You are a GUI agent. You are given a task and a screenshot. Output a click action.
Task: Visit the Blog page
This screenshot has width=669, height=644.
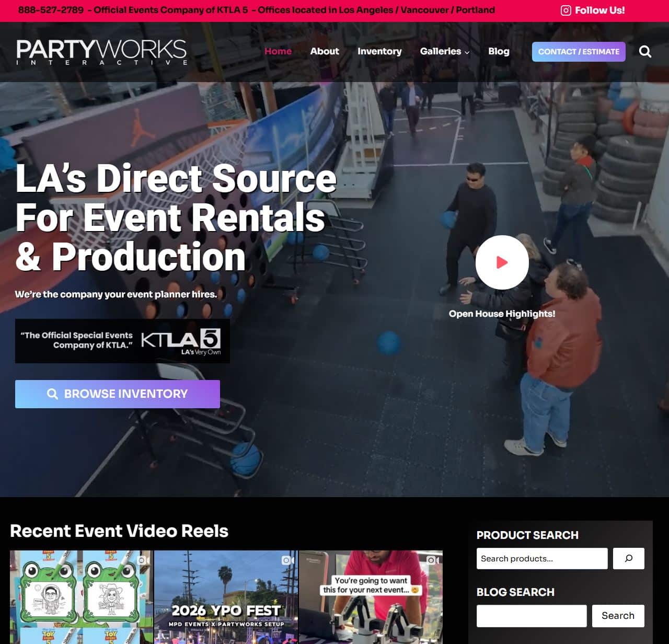pos(499,51)
